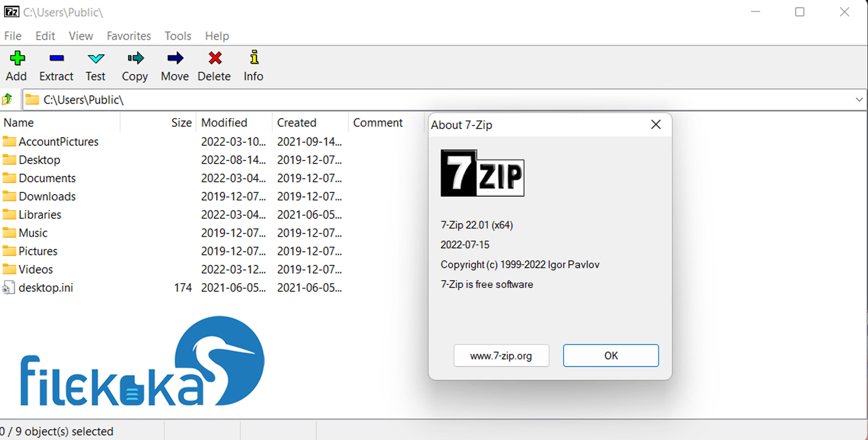Screen dimensions: 868x440
Task: Sort by the Comment column header
Action: (386, 123)
